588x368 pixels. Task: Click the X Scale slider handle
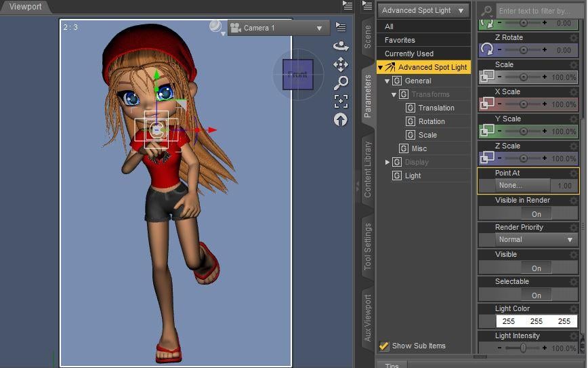(524, 104)
